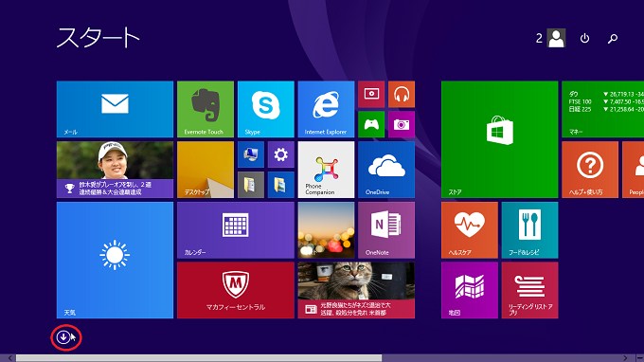Screen dimensions: 644x362
Task: Open news tile with cat photo
Action: tap(356, 291)
